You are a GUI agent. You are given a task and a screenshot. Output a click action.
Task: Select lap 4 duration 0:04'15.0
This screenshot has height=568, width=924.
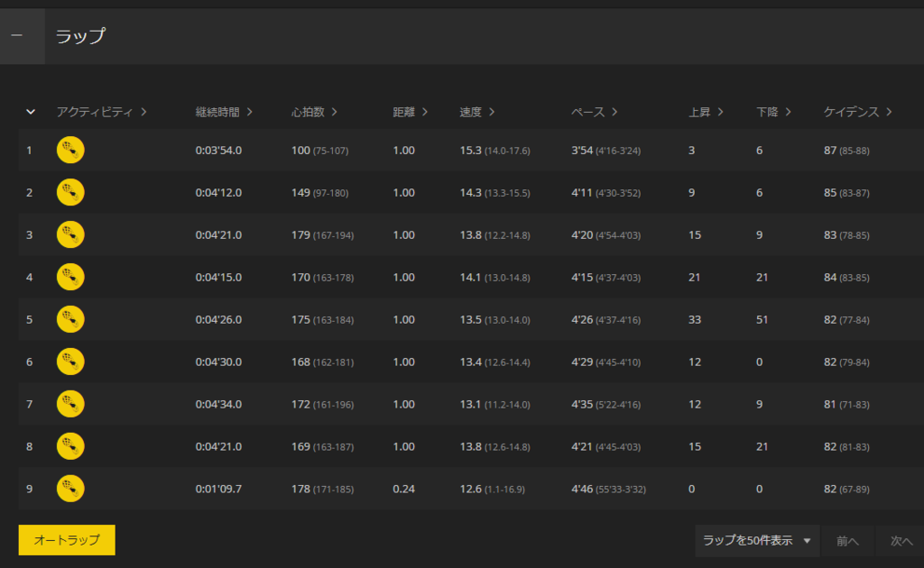(218, 277)
